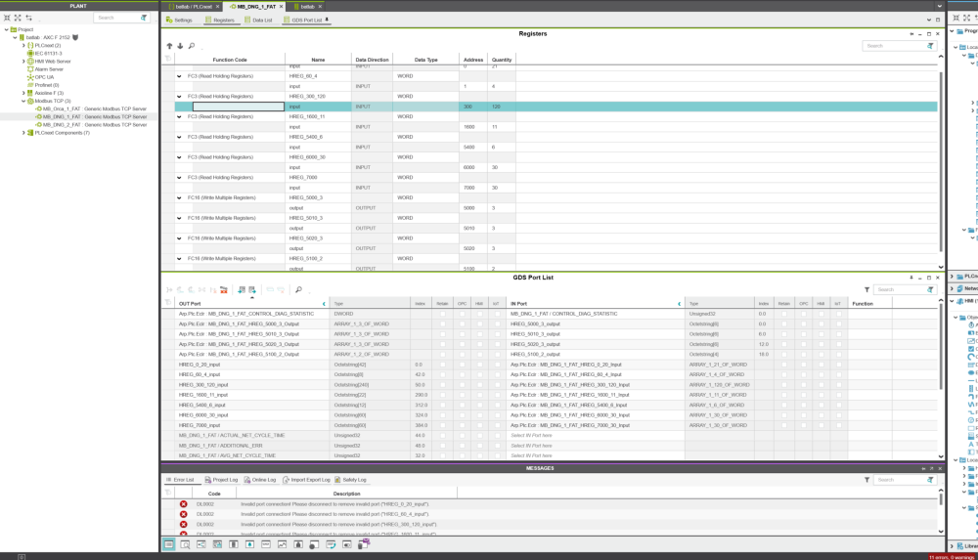
Task: Collapse the HREG_300_120 register row
Action: pyautogui.click(x=179, y=97)
